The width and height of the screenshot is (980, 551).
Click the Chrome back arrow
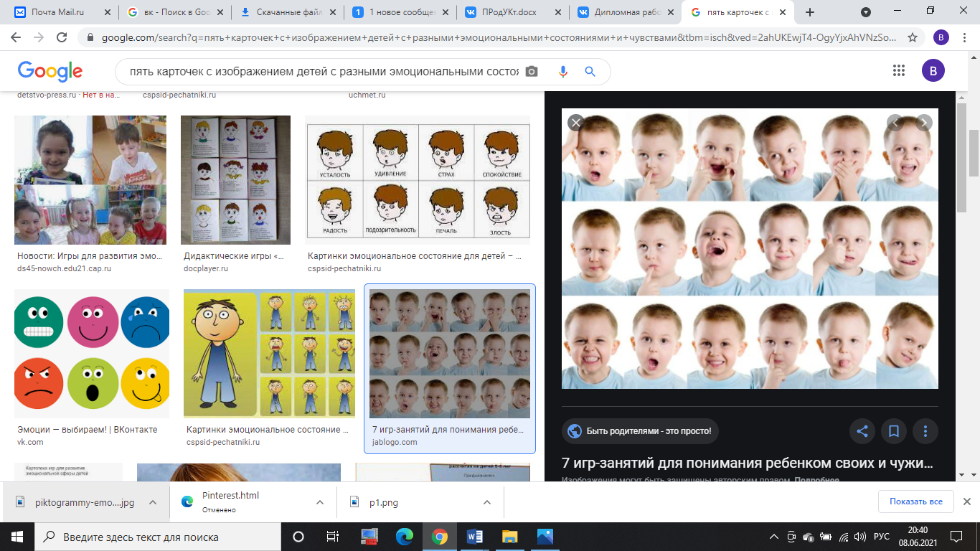tap(16, 37)
